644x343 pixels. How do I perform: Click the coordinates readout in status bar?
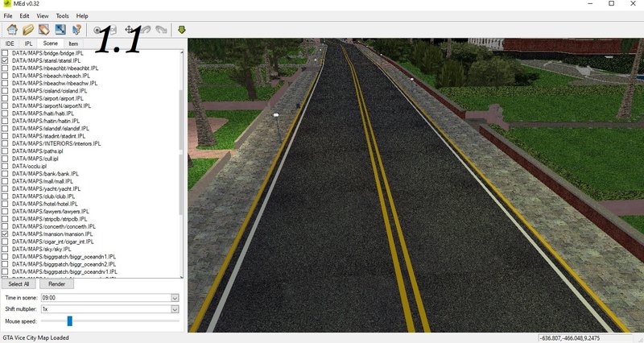(x=570, y=338)
